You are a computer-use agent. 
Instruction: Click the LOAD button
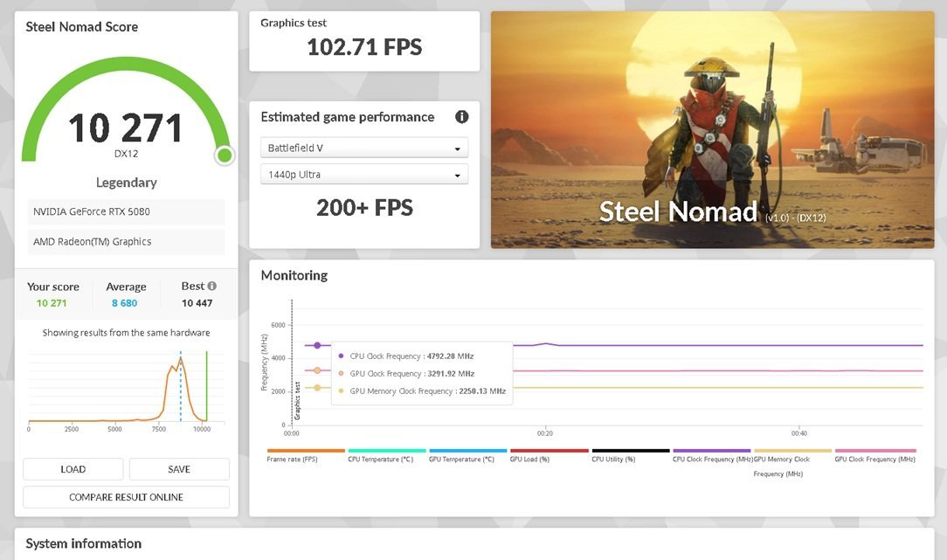click(x=73, y=469)
